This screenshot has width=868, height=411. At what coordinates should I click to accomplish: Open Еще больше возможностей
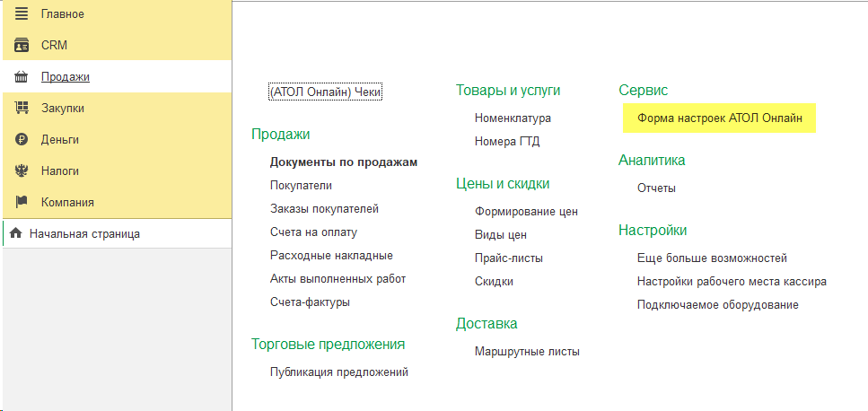click(712, 258)
